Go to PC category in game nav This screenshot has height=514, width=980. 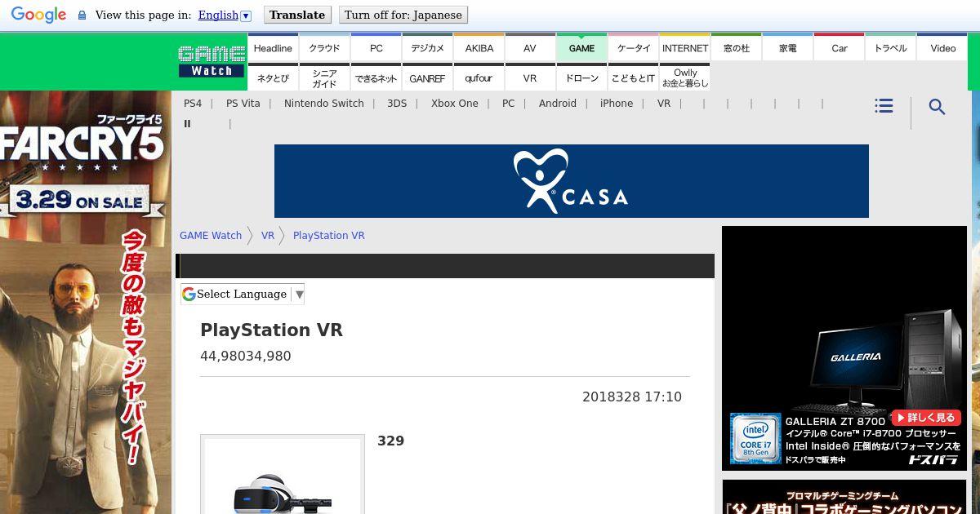(x=509, y=104)
